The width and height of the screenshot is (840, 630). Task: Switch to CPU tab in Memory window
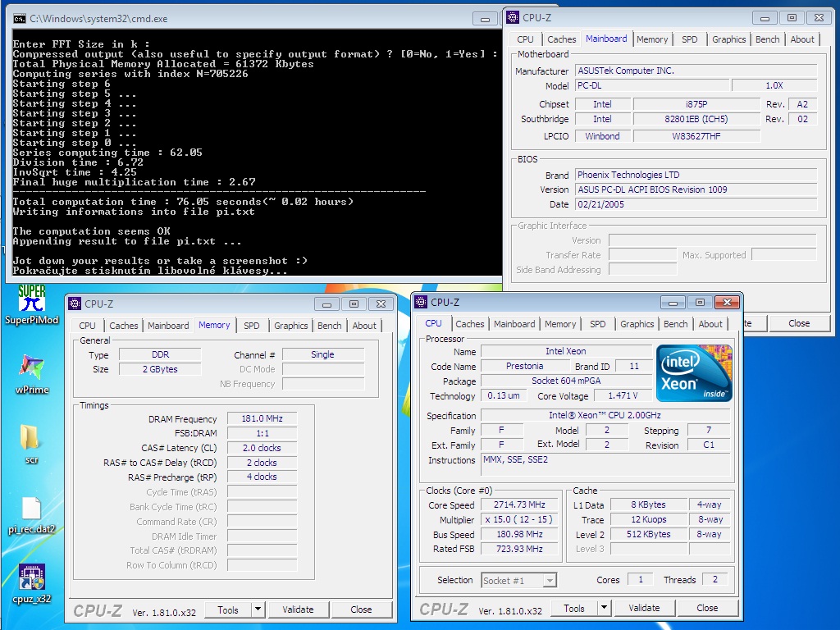point(87,326)
